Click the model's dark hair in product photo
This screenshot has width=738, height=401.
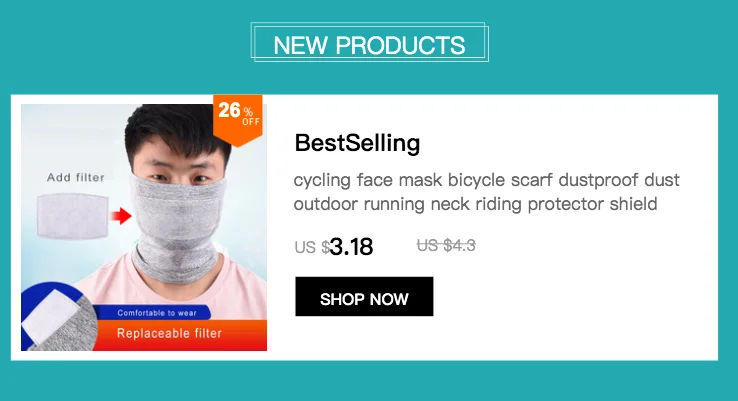tap(178, 128)
